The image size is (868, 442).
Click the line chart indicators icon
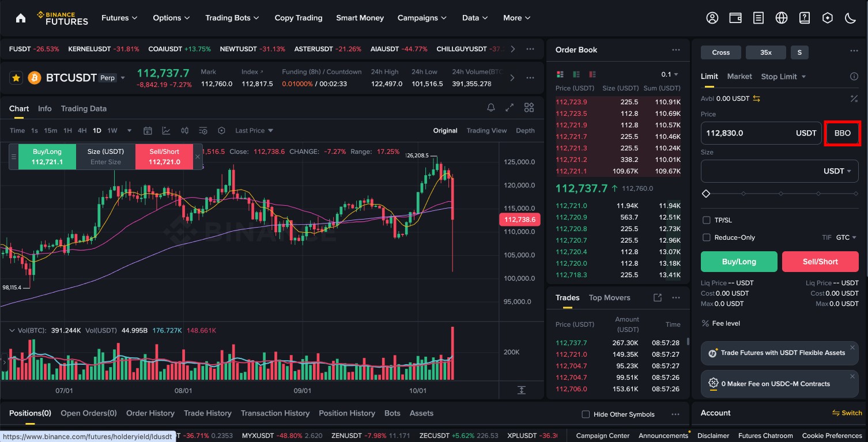point(166,131)
